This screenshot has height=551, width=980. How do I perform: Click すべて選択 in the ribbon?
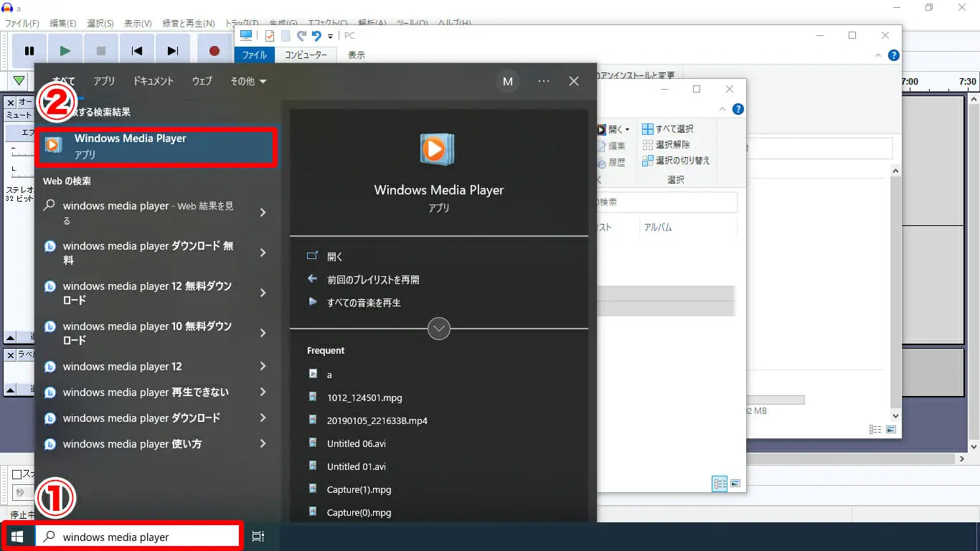pyautogui.click(x=668, y=129)
